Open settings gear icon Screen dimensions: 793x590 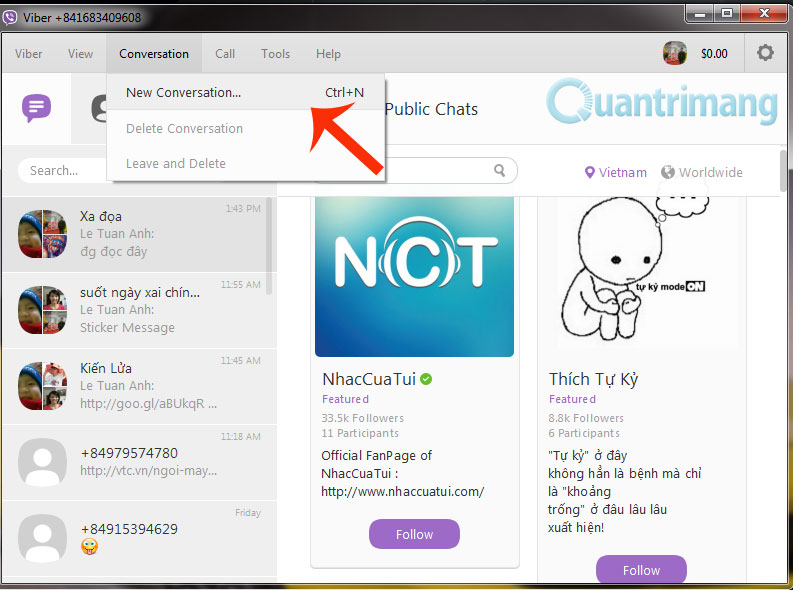(765, 53)
